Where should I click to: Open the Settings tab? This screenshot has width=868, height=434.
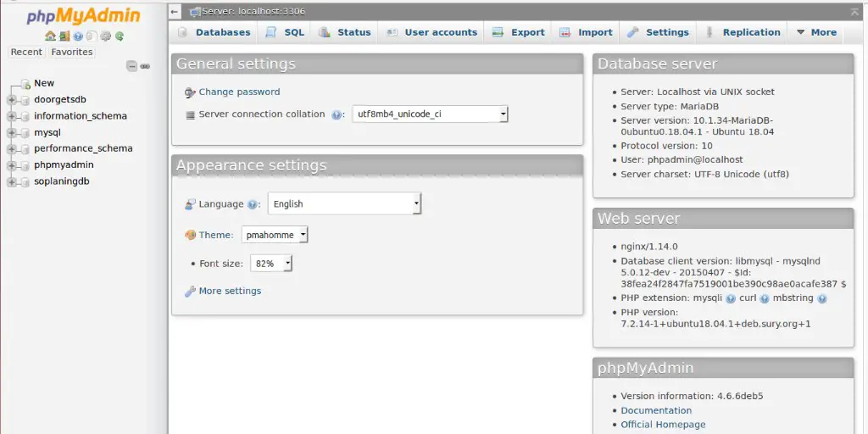[x=658, y=32]
